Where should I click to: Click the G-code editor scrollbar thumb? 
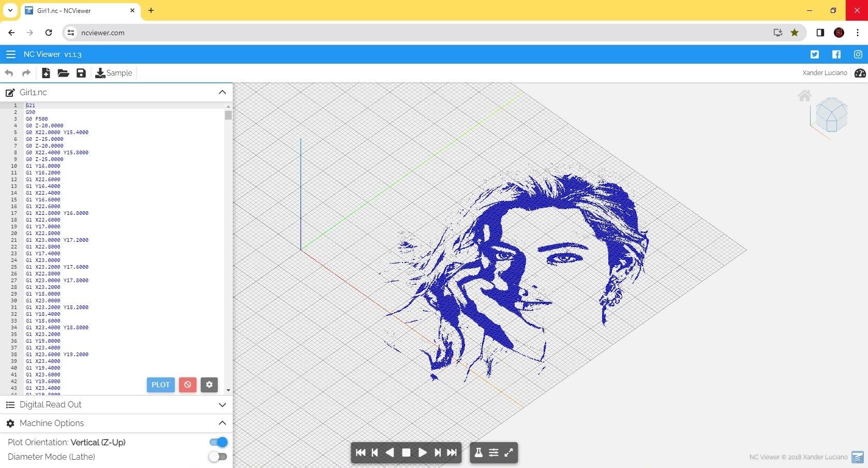[228, 115]
